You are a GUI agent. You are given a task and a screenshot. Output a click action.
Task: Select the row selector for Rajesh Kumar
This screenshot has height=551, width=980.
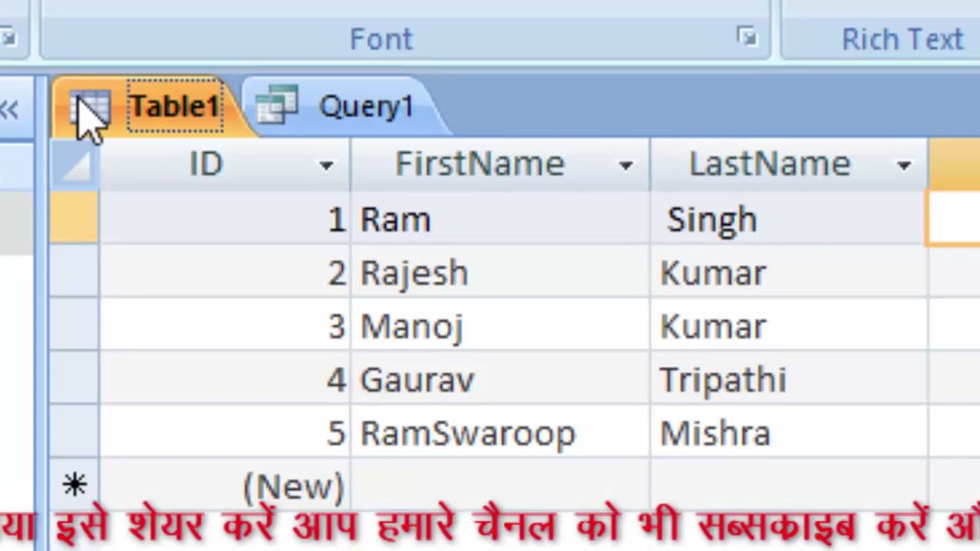[74, 272]
